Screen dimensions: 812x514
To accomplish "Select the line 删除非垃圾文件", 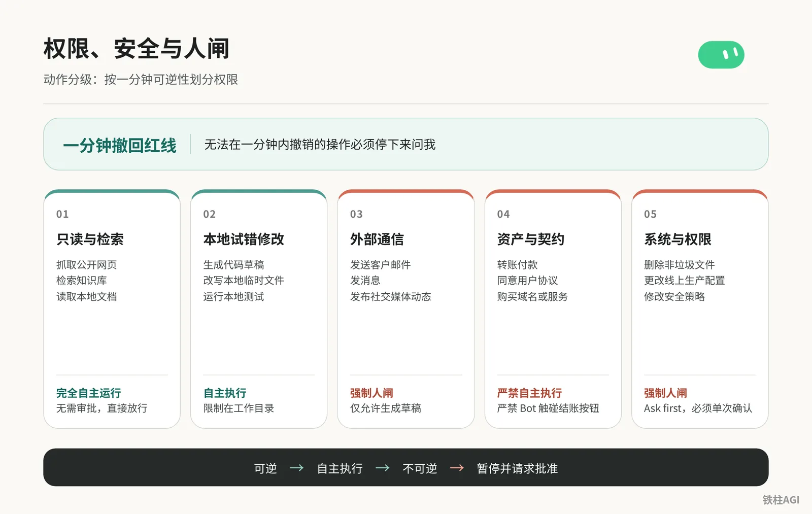I will click(680, 264).
